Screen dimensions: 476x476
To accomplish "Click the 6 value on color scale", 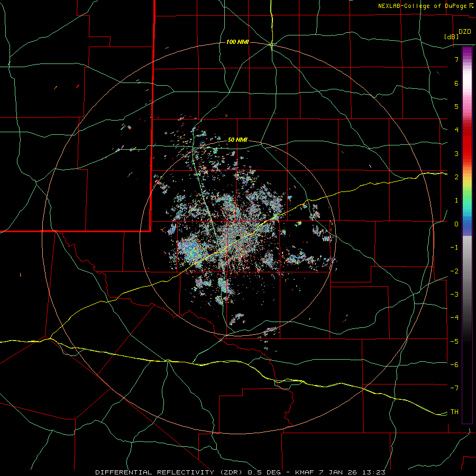I will [x=456, y=83].
